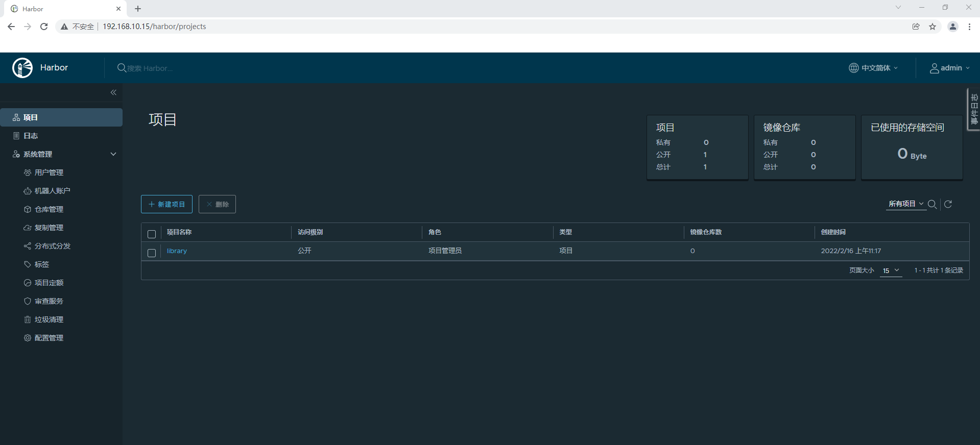Collapse the 系统管理 menu section

pyautogui.click(x=113, y=154)
